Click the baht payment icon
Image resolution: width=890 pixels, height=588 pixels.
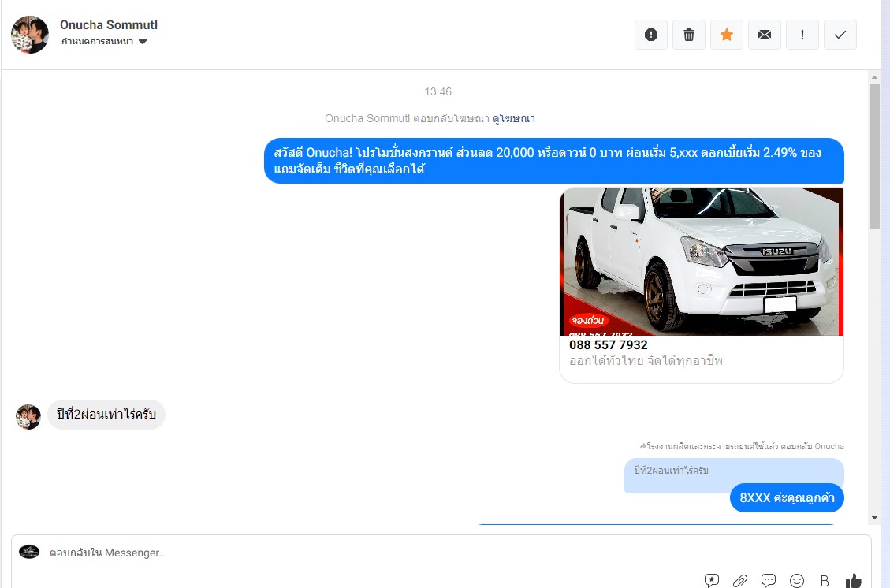coord(825,580)
